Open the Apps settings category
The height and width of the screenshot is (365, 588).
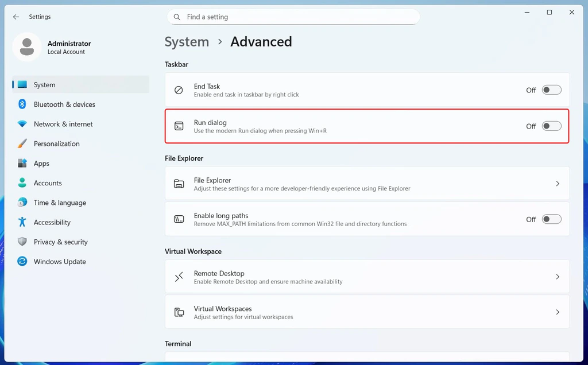(41, 164)
